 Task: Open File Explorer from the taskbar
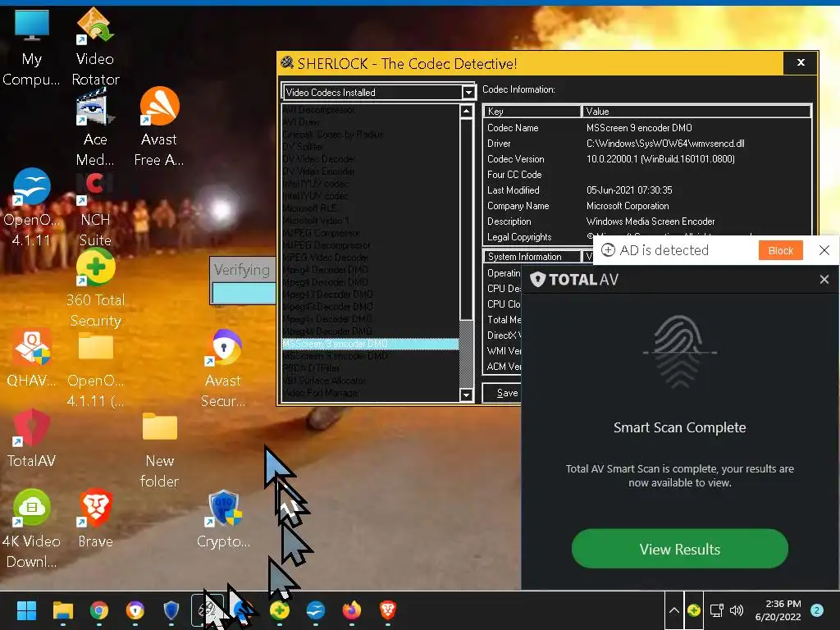click(62, 610)
